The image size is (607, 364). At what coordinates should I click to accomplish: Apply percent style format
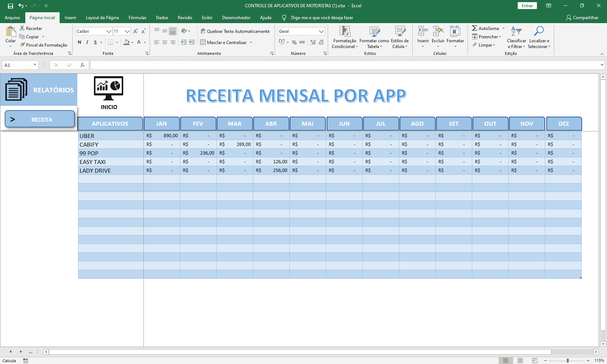(x=294, y=42)
